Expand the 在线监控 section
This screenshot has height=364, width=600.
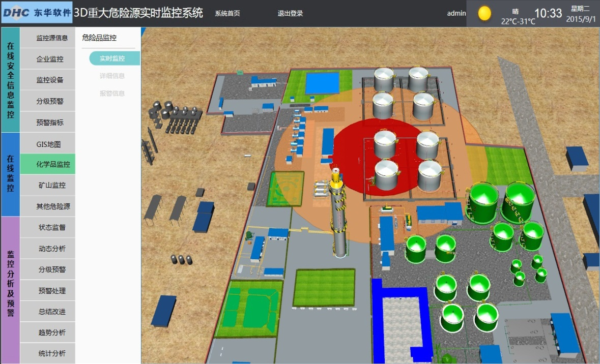pyautogui.click(x=11, y=174)
